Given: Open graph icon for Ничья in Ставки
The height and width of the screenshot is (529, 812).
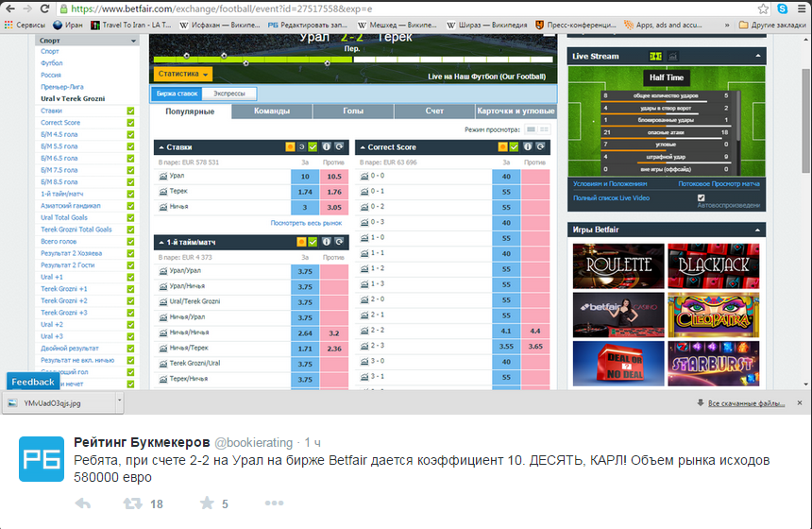Looking at the screenshot, I should click(x=163, y=207).
